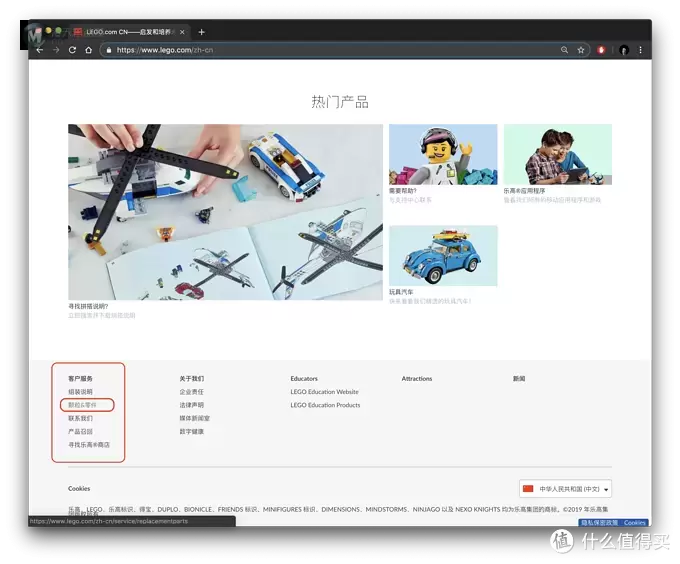Click the 寻找拼搭说明? caption
The image size is (680, 564).
pyautogui.click(x=88, y=306)
